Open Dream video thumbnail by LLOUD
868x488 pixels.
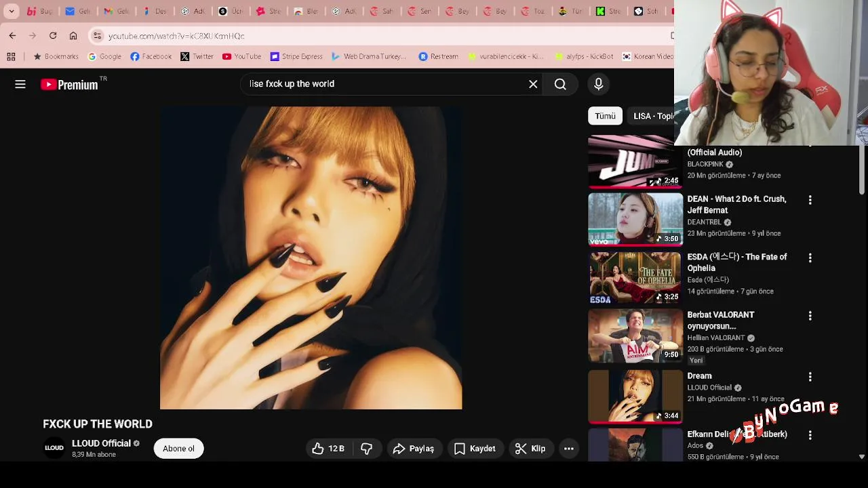tap(635, 396)
